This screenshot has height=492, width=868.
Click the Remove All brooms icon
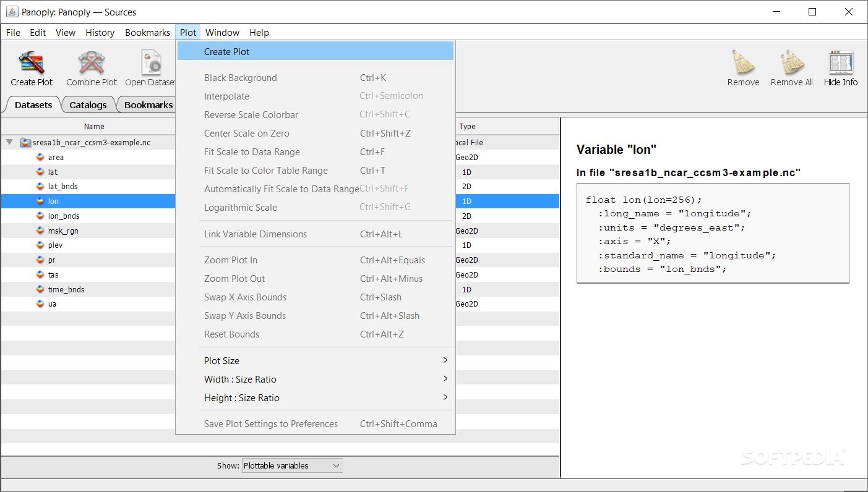point(791,62)
